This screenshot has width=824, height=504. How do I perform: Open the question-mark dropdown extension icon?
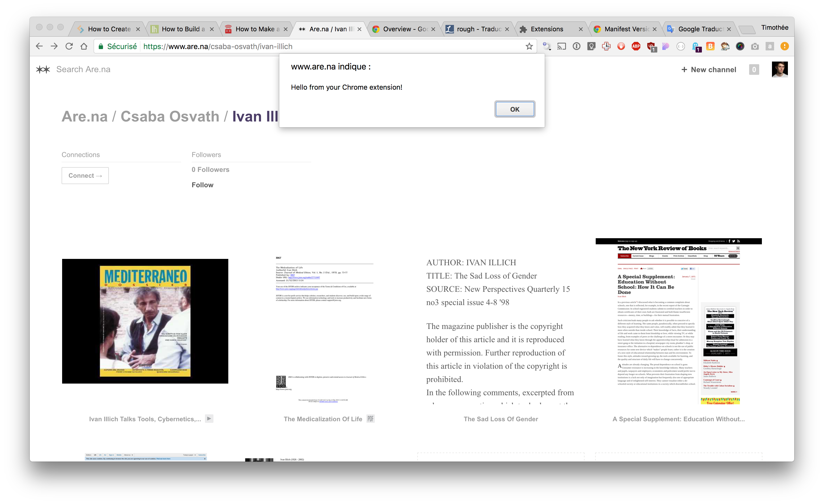(x=547, y=46)
